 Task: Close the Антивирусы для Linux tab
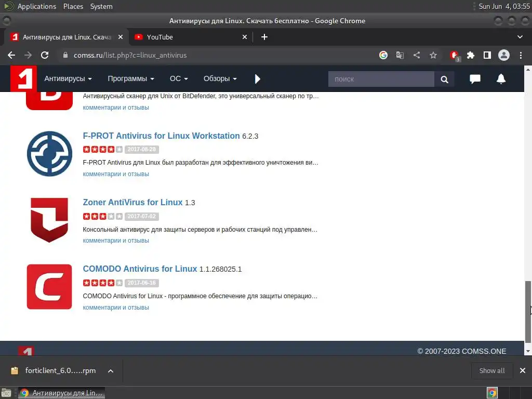tap(121, 37)
